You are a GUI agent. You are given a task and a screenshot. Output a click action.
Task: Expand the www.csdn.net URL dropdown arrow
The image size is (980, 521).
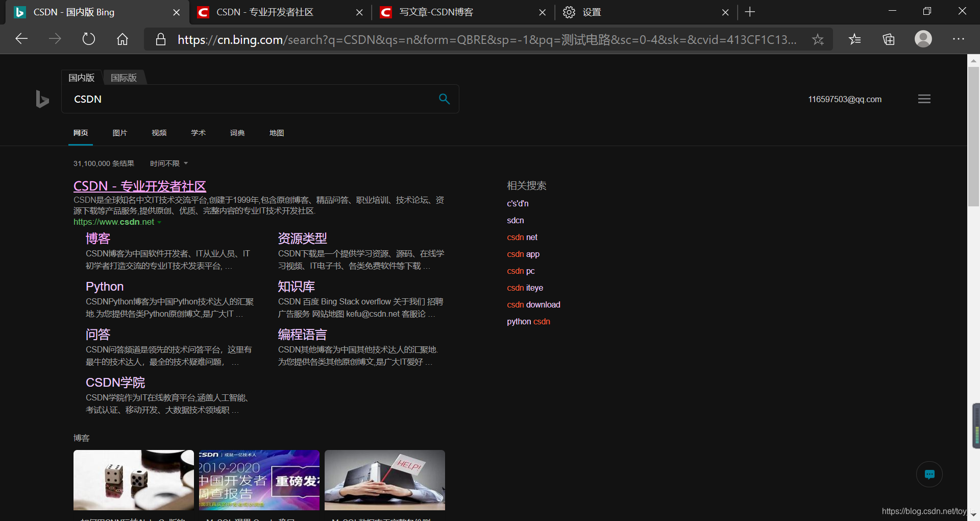(159, 222)
